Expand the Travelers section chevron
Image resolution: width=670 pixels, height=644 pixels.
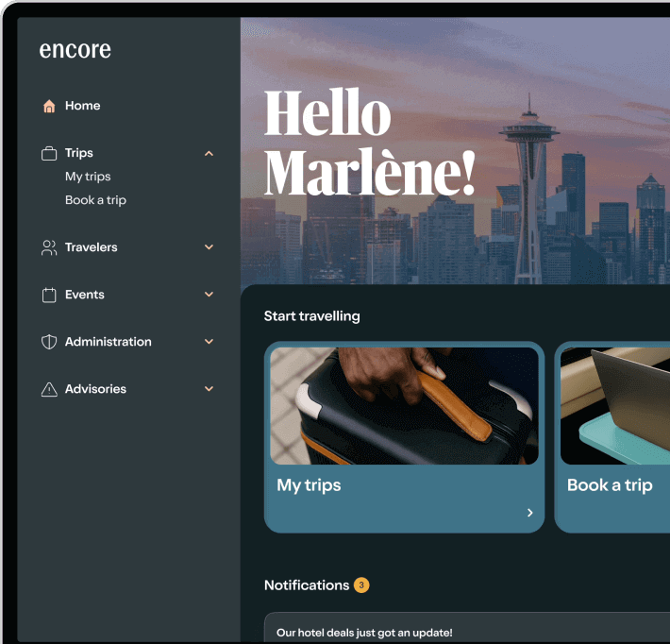point(209,247)
